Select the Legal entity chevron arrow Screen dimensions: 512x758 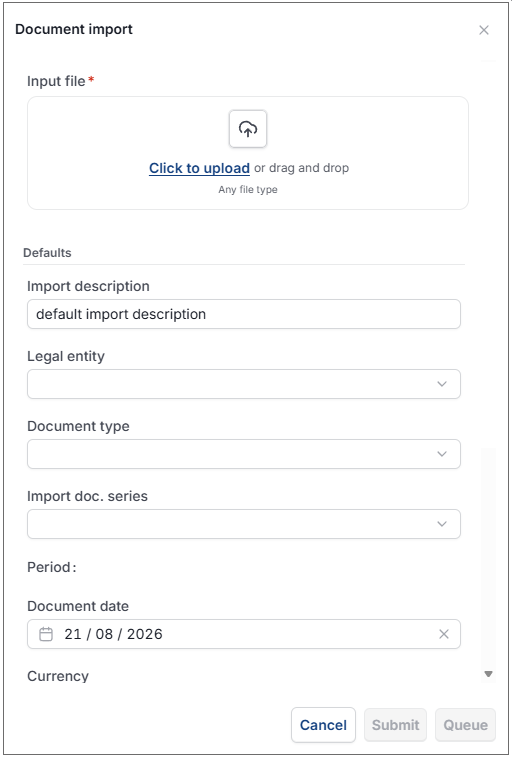point(441,384)
